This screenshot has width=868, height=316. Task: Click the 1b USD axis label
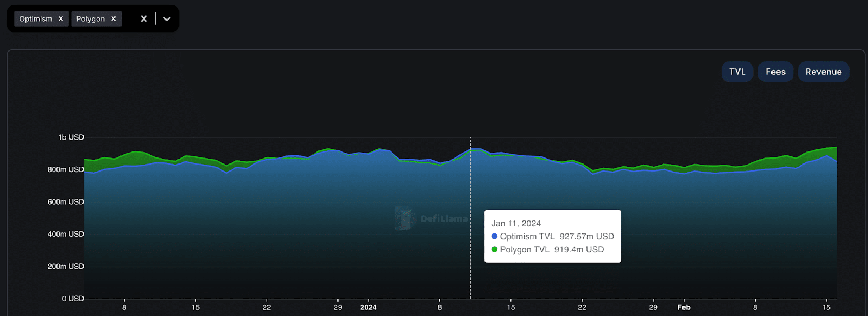71,137
